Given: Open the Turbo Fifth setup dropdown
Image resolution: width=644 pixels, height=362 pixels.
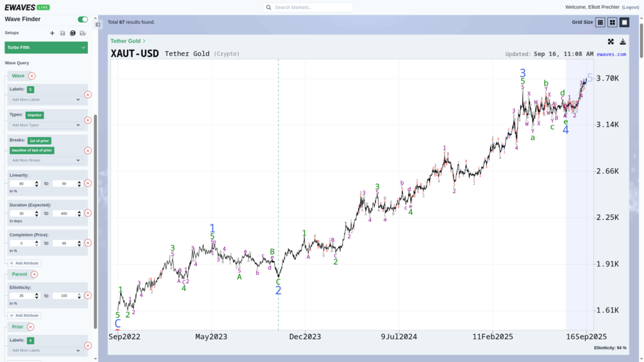Looking at the screenshot, I should [x=46, y=48].
